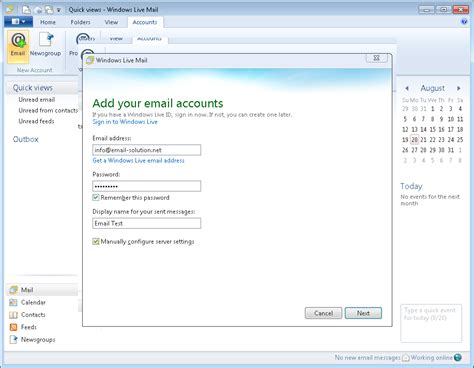Click the new document icon in title bar
The width and height of the screenshot is (474, 368).
coord(26,10)
